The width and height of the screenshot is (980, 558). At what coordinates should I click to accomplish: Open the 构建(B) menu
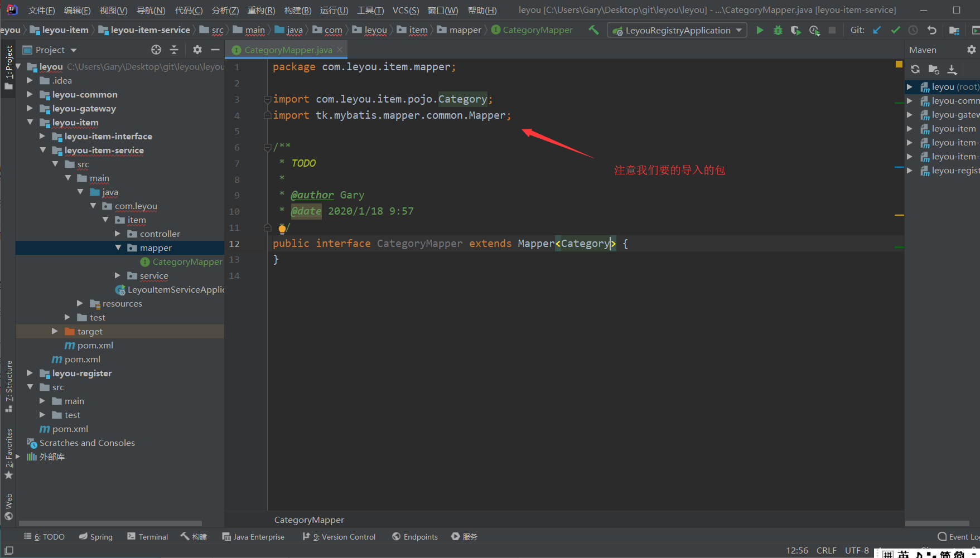click(298, 10)
